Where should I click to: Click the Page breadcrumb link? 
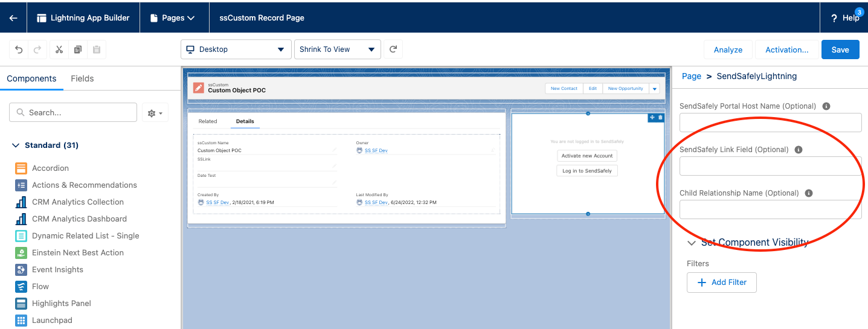coord(691,76)
